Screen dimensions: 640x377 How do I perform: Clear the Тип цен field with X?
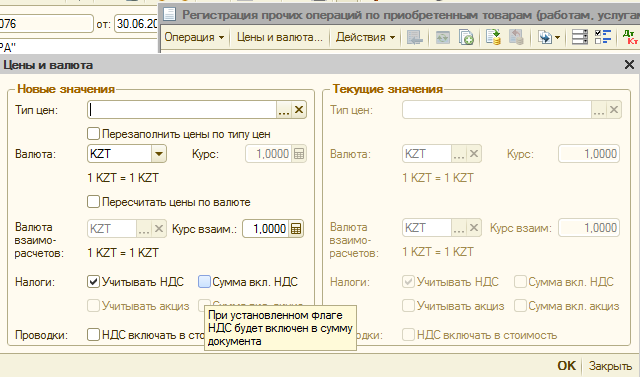(x=299, y=110)
